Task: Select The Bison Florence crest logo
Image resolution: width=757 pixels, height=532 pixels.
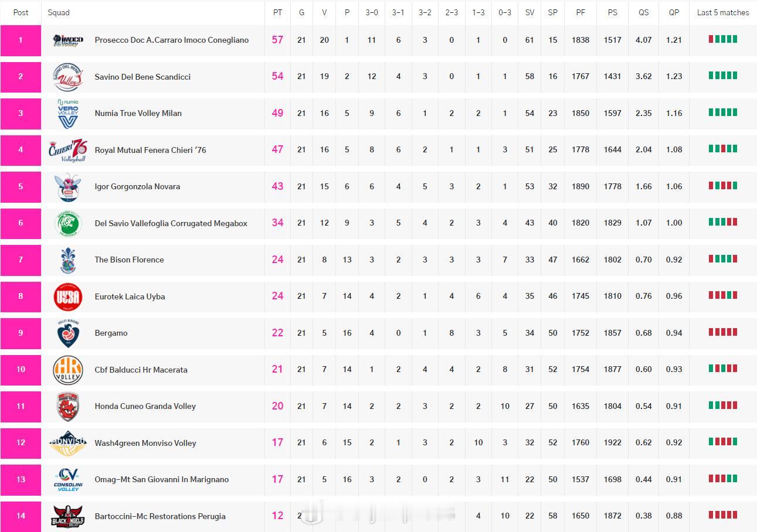Action: (x=68, y=260)
